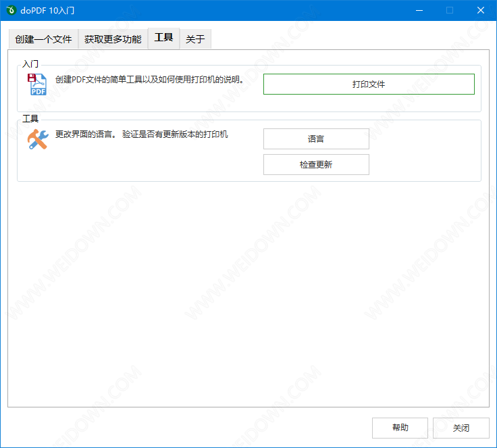Close the window with the title bar X
497x448 pixels.
click(481, 10)
